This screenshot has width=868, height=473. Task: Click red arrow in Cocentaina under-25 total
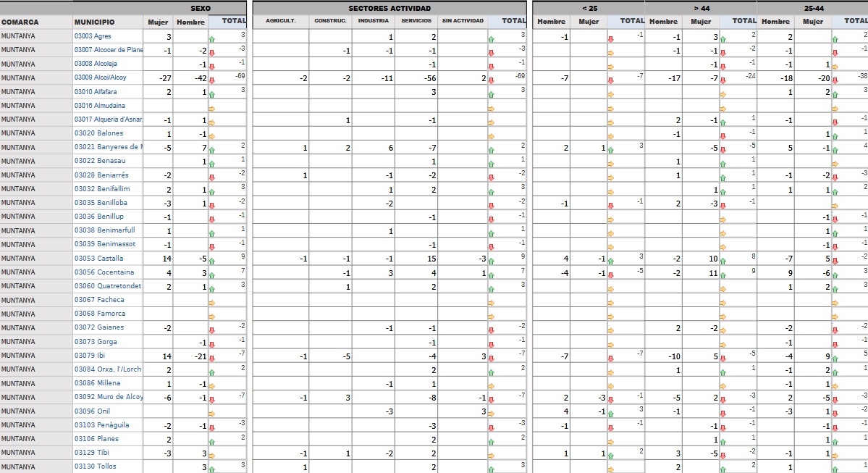[610, 275]
